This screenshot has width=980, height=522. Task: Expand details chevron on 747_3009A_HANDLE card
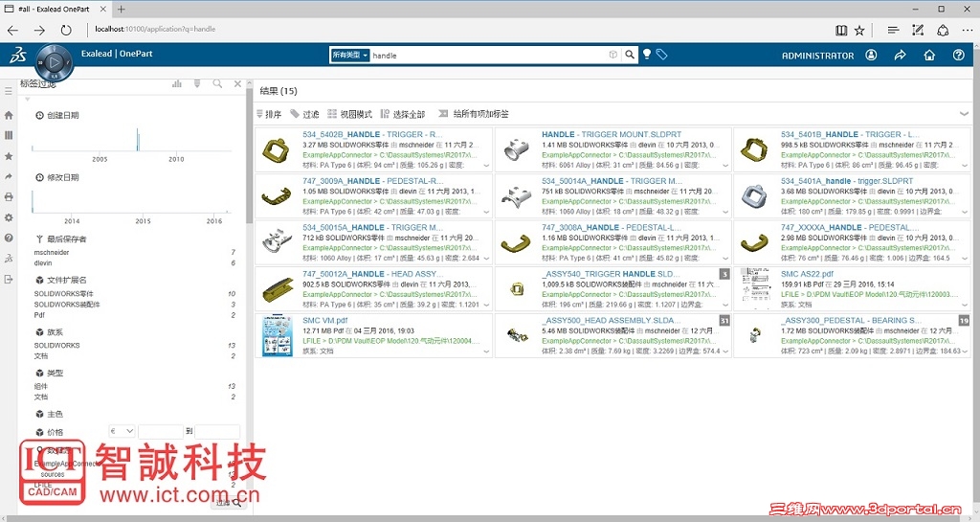(x=486, y=212)
